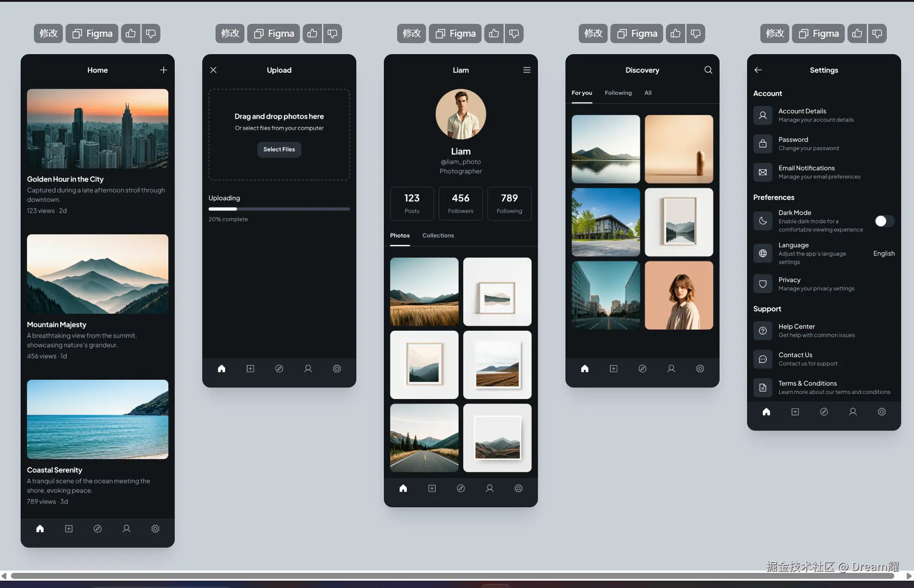
Task: Open the 789 Following stat card
Action: click(509, 204)
